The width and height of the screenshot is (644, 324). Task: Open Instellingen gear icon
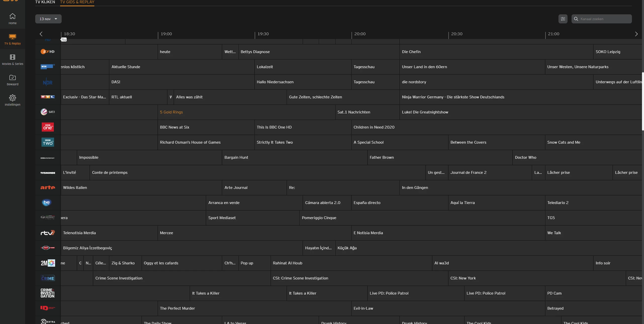(13, 98)
